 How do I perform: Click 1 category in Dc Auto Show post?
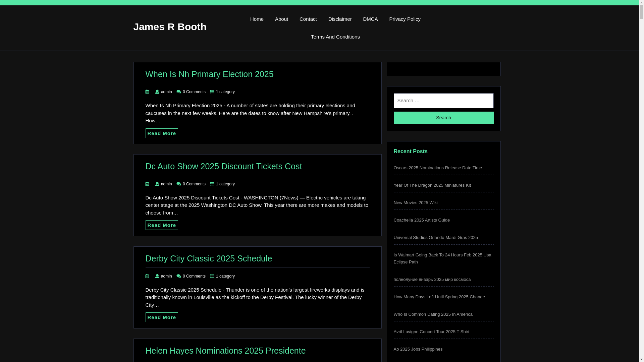[x=225, y=184]
